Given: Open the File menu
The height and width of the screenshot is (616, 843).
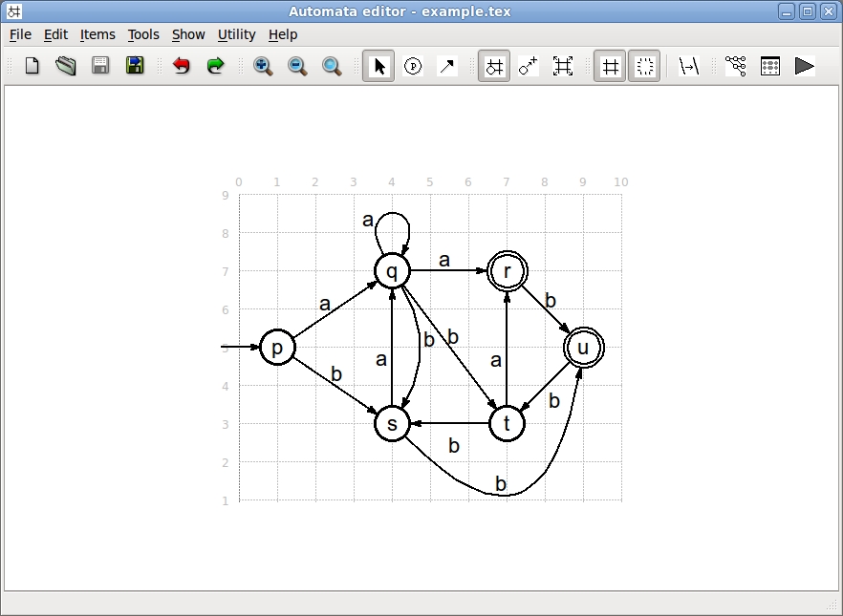Looking at the screenshot, I should pos(20,34).
